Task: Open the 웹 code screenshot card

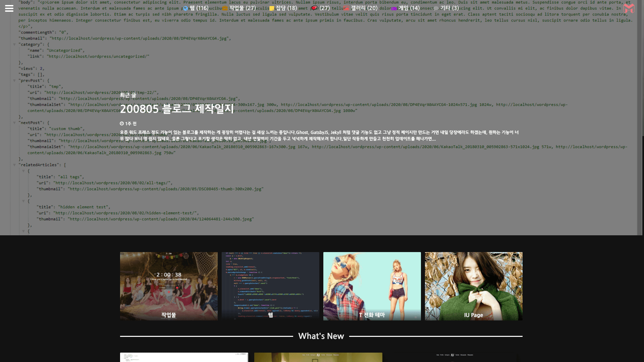Action: click(x=270, y=286)
